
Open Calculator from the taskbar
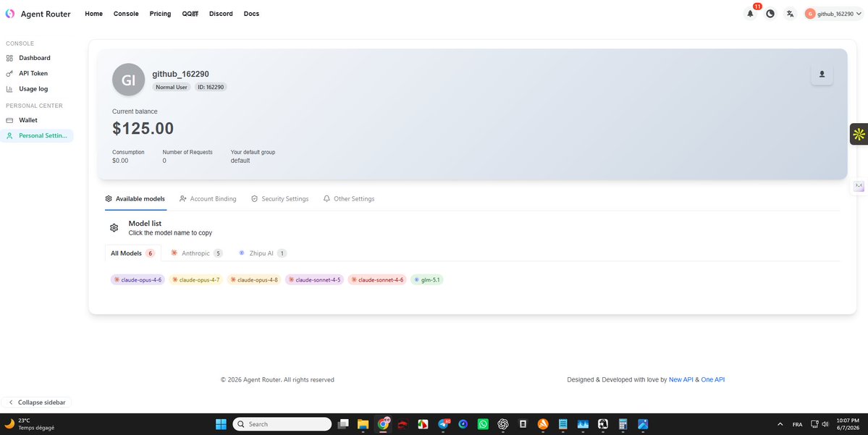click(x=623, y=424)
